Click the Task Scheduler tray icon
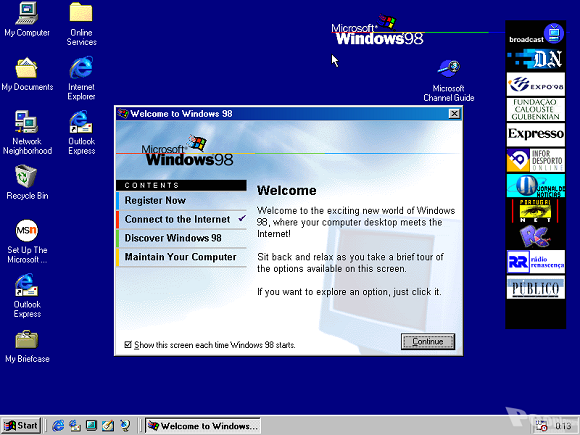Viewport: 580px width, 435px height. tap(541, 426)
